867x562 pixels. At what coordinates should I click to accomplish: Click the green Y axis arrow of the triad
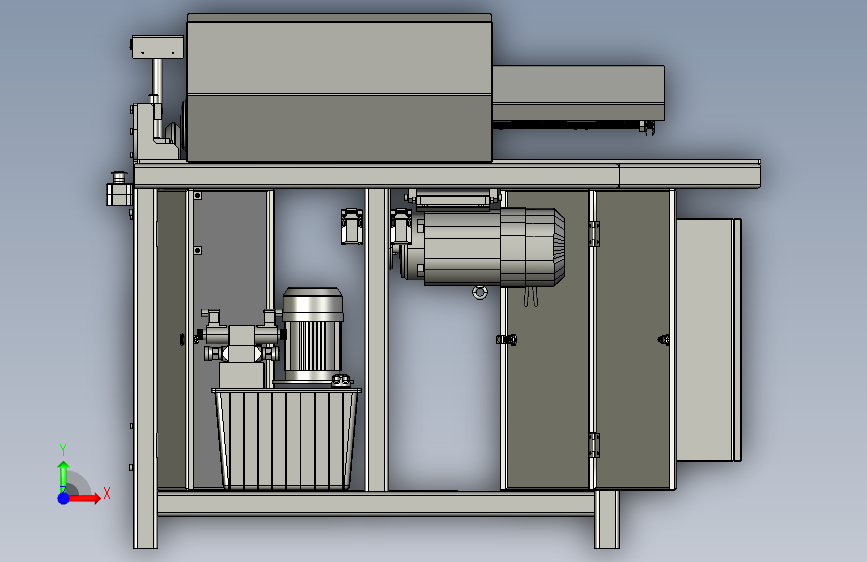(x=64, y=477)
